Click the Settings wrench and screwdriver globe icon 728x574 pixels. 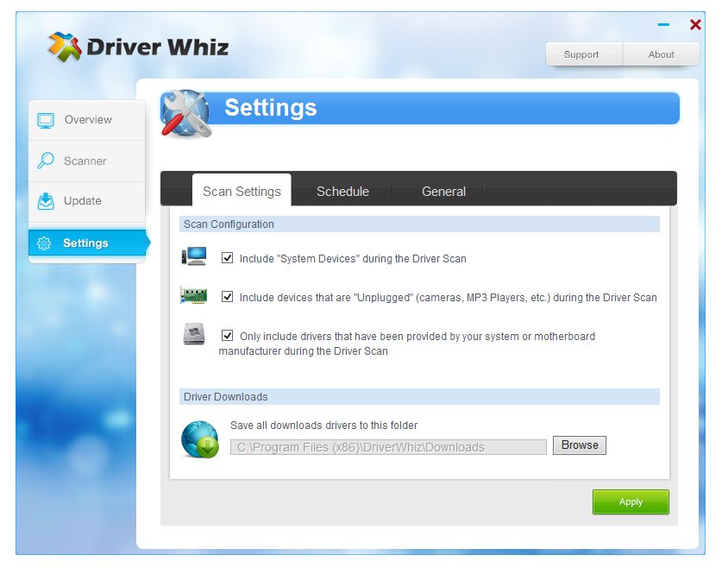pyautogui.click(x=185, y=114)
